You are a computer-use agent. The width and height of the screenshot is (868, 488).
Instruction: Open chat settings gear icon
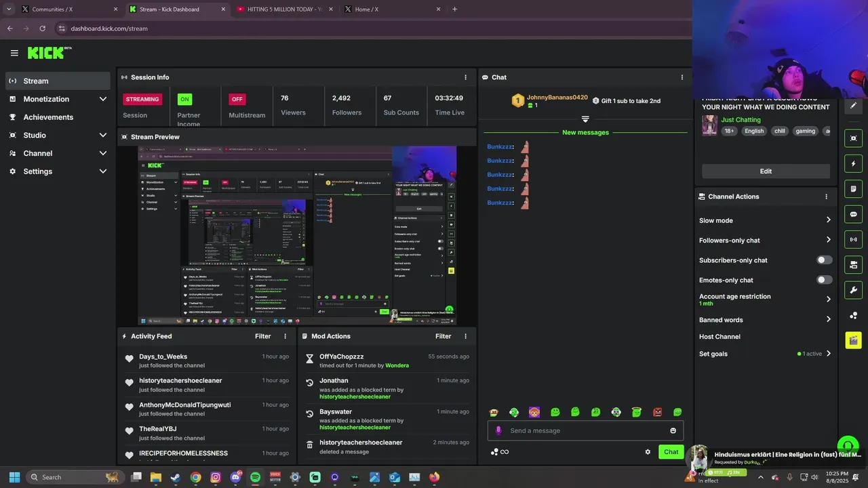pos(648,452)
